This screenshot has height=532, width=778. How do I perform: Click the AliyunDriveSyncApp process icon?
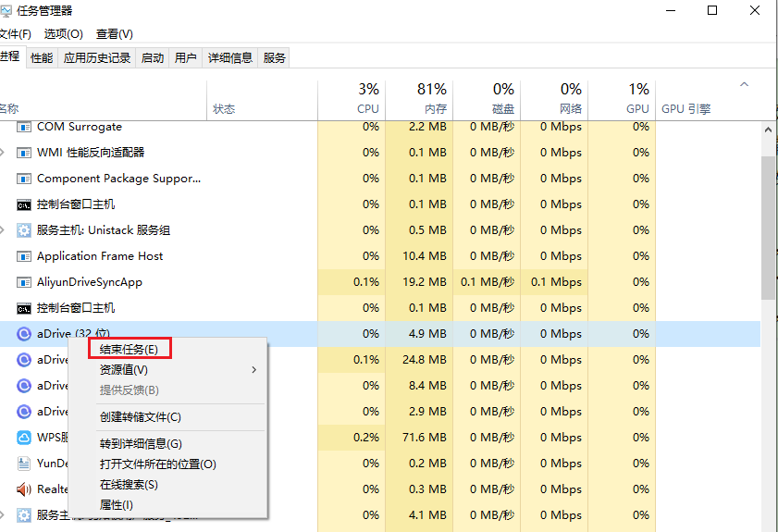[x=24, y=282]
